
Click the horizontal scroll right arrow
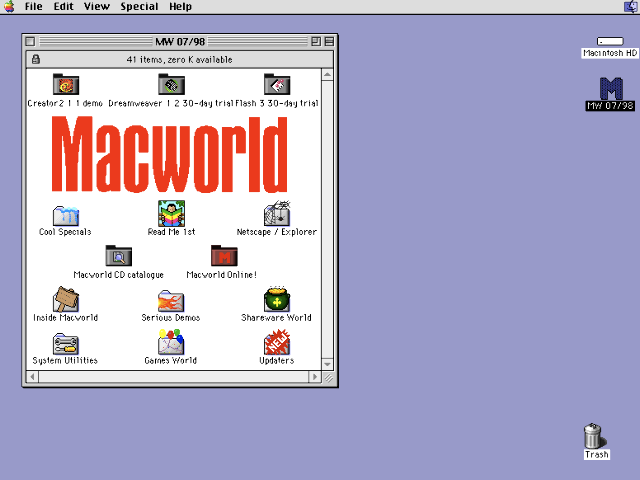[x=314, y=377]
